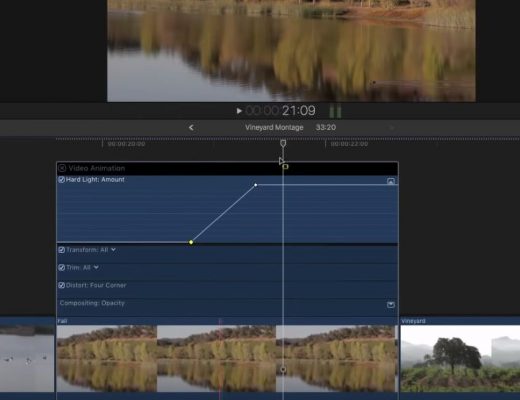Click the Hard Light: Amount label
520x400 pixels.
tap(95, 180)
